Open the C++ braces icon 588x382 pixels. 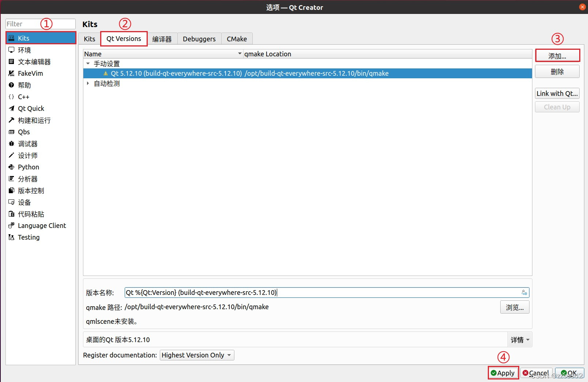pyautogui.click(x=11, y=97)
